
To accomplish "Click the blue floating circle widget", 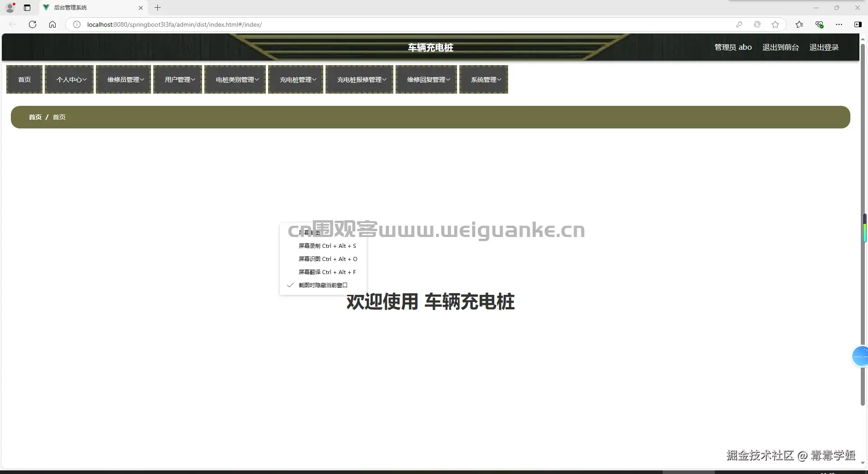I will [860, 356].
